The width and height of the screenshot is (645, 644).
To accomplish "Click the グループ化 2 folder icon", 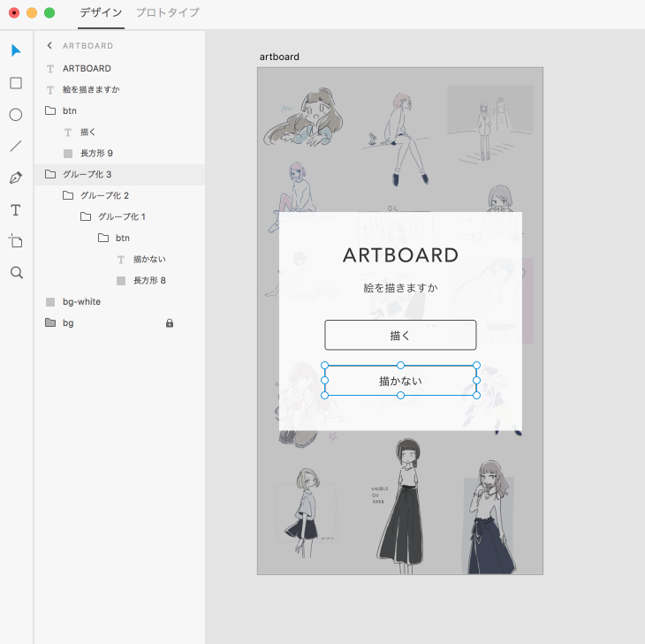I will 68,195.
